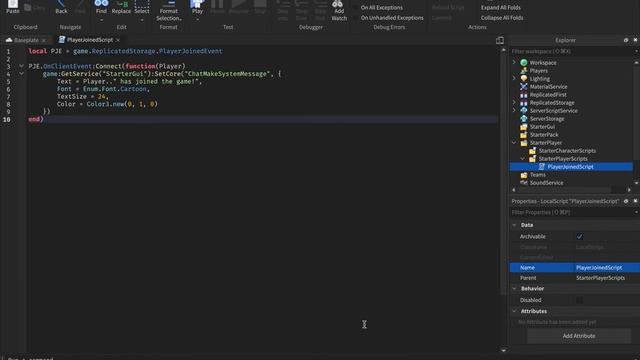
Task: Expand the ServerScriptService tree node
Action: [x=514, y=111]
